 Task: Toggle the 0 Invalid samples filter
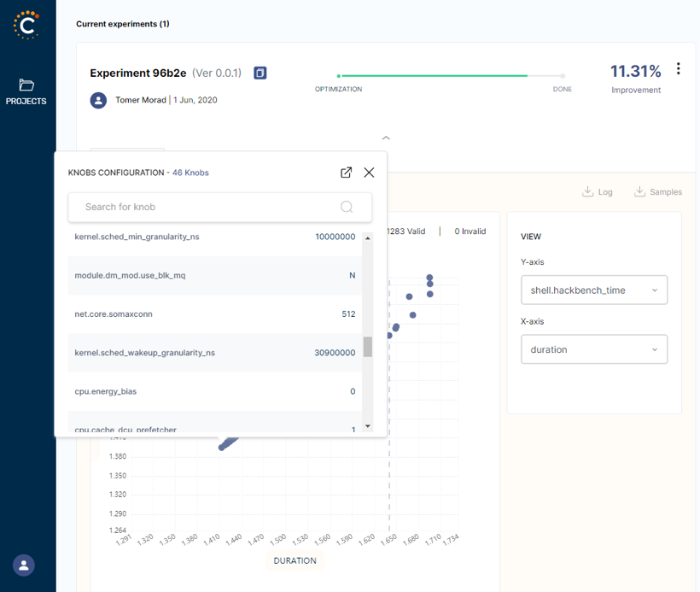pos(470,231)
